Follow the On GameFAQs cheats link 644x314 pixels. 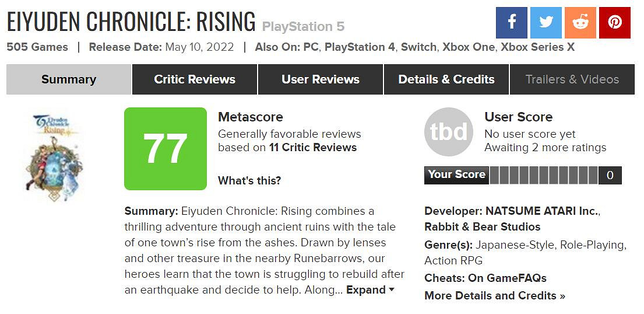pos(507,278)
